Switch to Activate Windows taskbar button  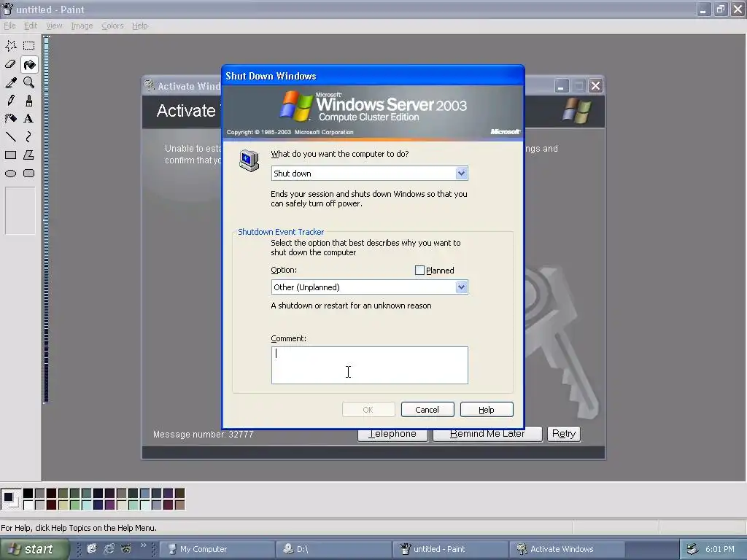(568, 549)
